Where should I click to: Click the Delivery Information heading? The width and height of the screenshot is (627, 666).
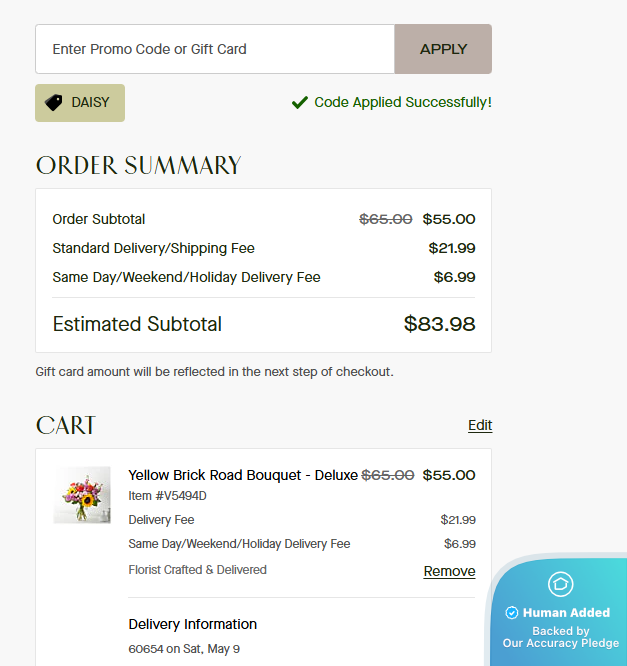point(192,624)
